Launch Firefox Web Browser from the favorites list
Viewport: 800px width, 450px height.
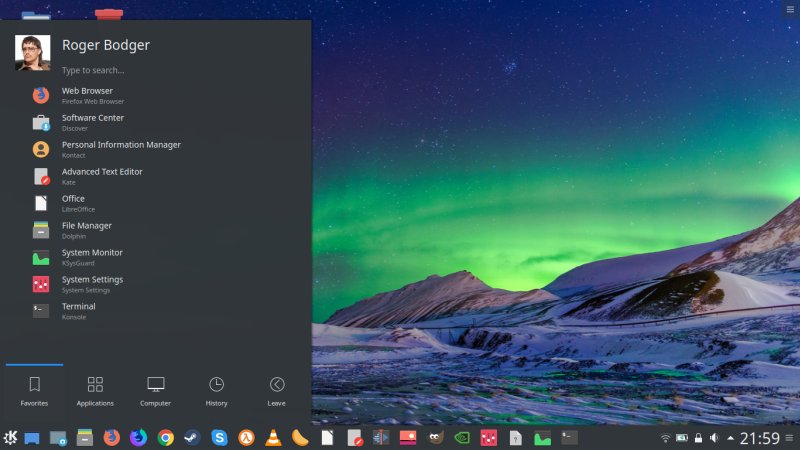(x=87, y=95)
